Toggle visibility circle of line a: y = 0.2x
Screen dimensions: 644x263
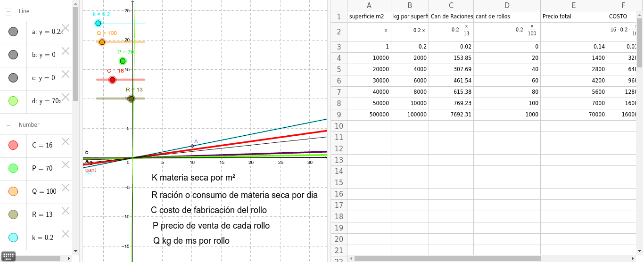pyautogui.click(x=13, y=32)
